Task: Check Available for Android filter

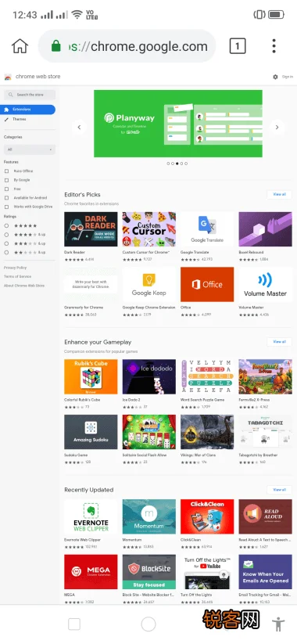Action: (6, 198)
